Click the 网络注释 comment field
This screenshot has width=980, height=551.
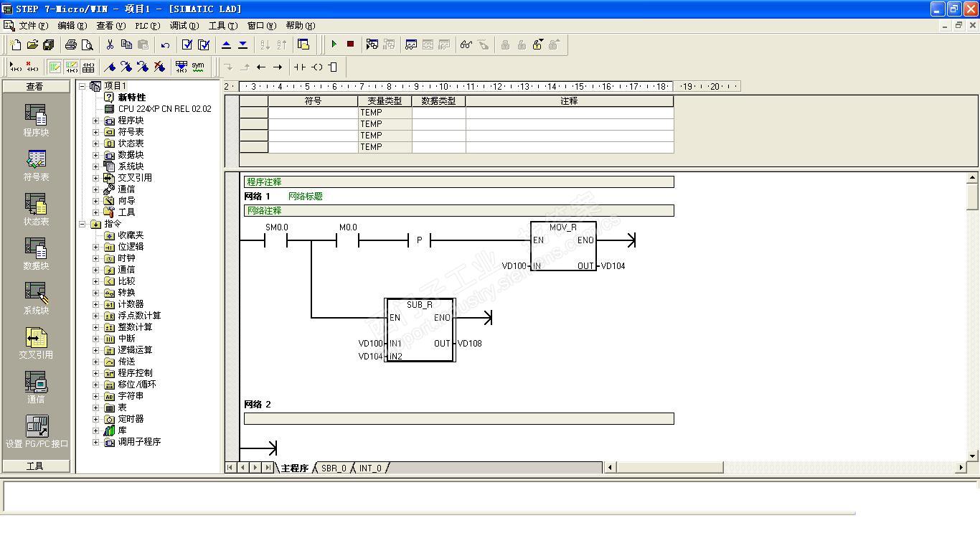point(459,211)
